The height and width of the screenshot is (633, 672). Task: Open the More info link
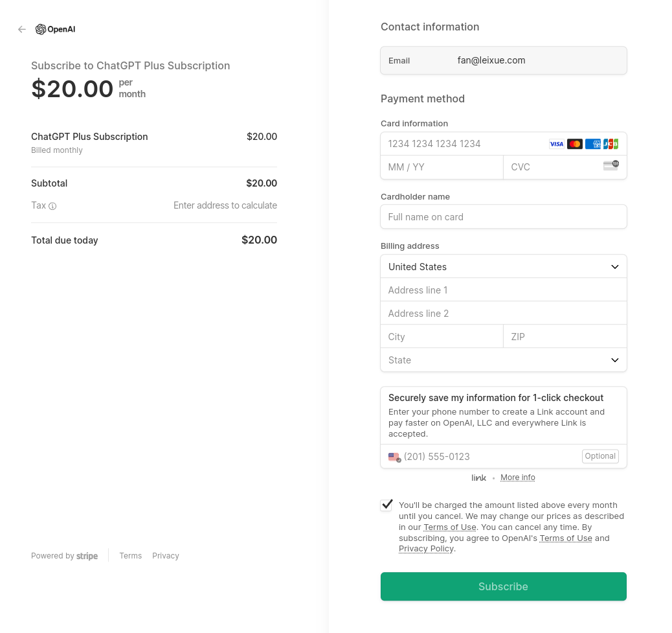[x=518, y=478]
